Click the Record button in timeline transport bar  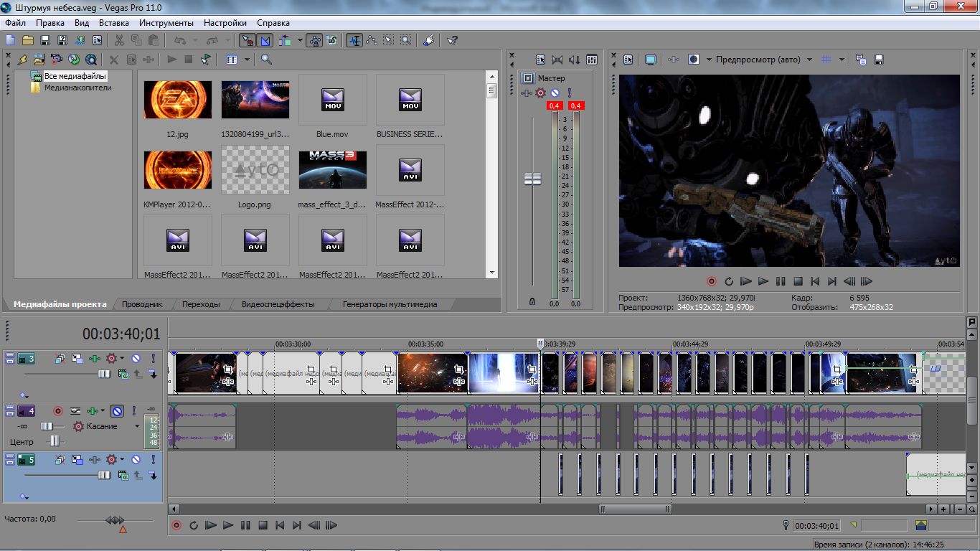pos(176,525)
